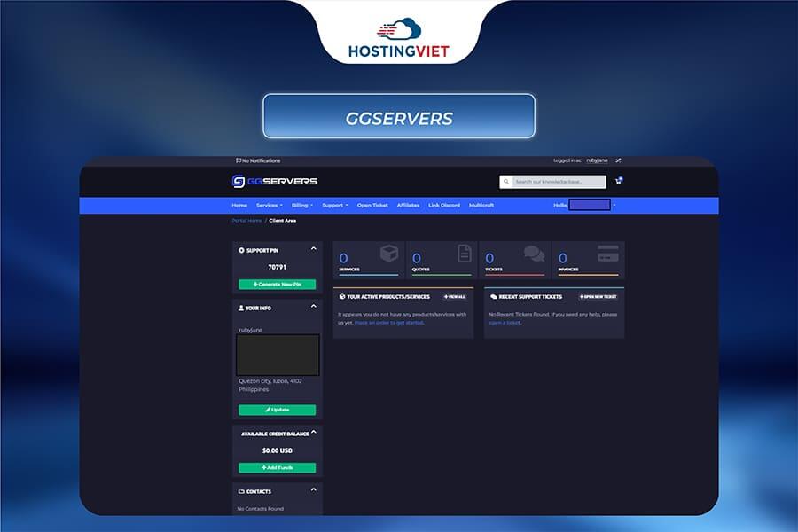The image size is (798, 532).
Task: Open the Multicraft menu item
Action: (x=481, y=205)
